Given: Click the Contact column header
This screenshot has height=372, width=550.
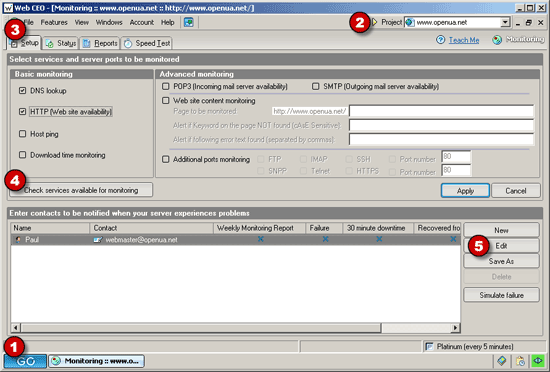Looking at the screenshot, I should pyautogui.click(x=152, y=228).
